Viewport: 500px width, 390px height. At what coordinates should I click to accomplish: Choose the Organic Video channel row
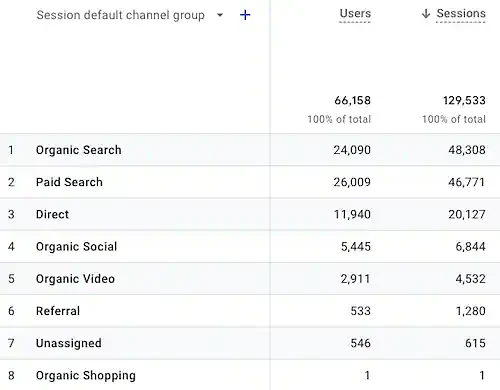pyautogui.click(x=250, y=279)
